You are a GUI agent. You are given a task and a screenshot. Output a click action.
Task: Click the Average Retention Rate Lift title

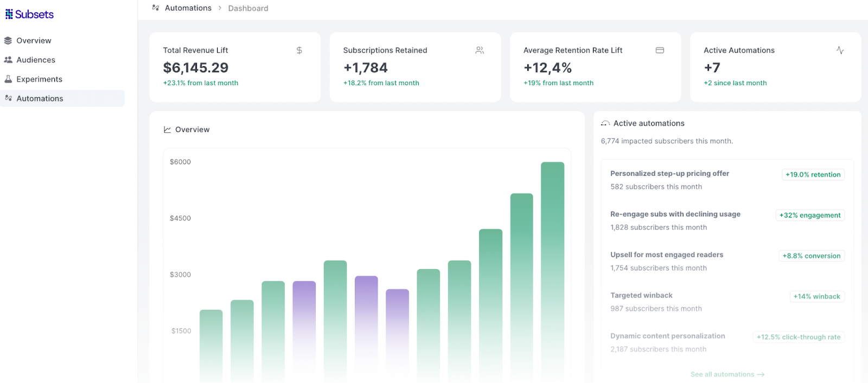tap(573, 50)
